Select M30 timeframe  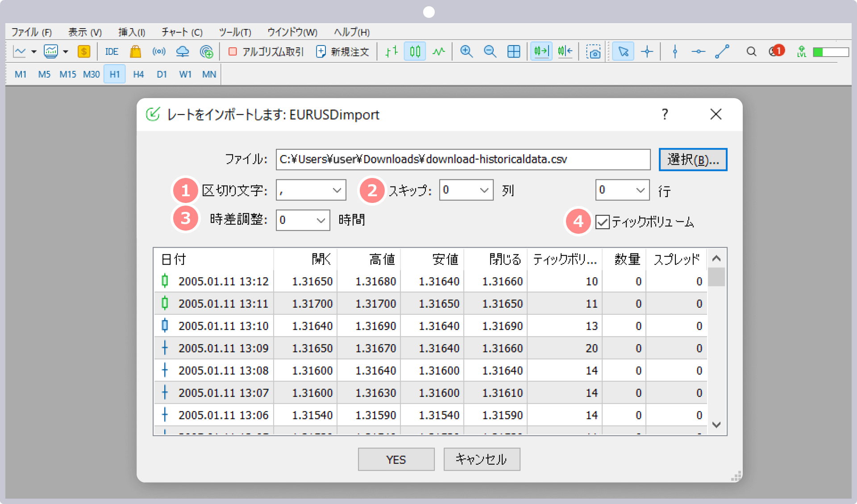pyautogui.click(x=92, y=74)
